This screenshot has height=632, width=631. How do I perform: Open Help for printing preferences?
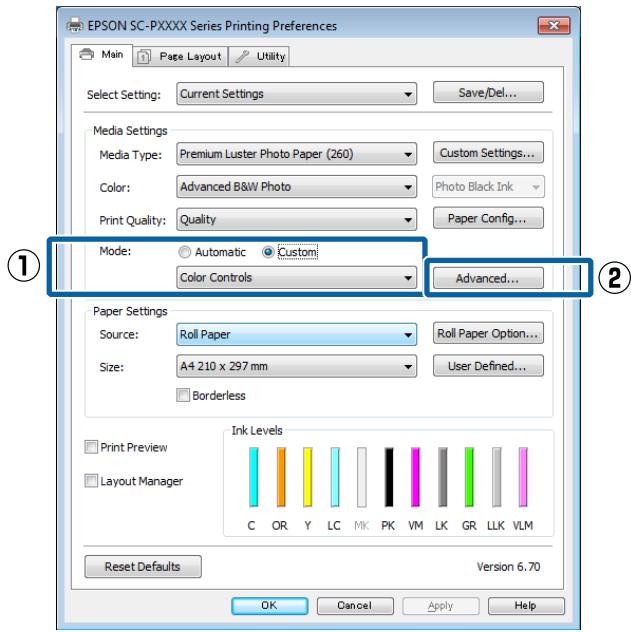[526, 606]
